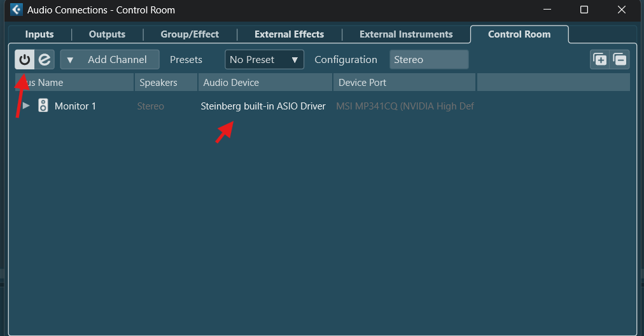Select the Control Room tab

pyautogui.click(x=519, y=34)
